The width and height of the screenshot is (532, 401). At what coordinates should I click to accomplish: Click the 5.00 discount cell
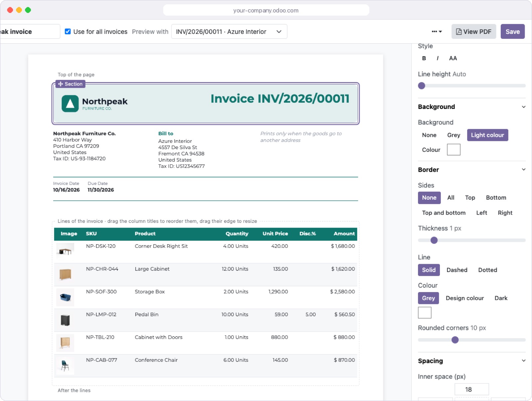point(311,315)
